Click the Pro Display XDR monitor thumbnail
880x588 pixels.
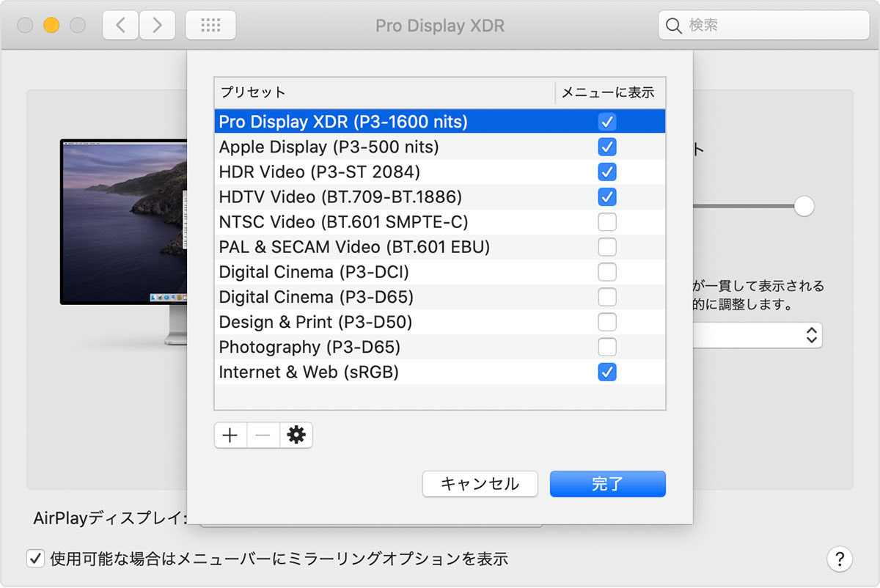pyautogui.click(x=123, y=242)
